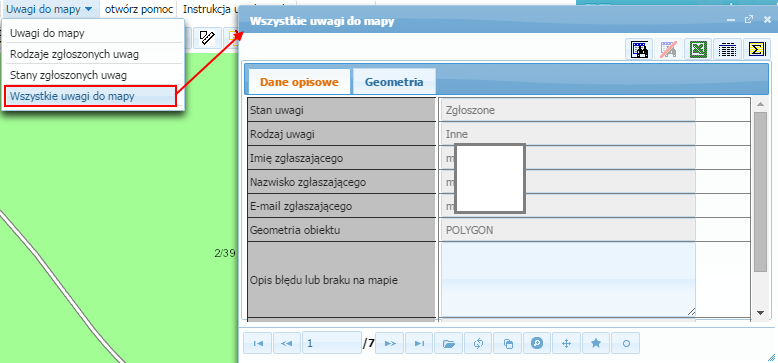Minimize the Wszystkie uwagi do mapy window
Viewport: 778px width, 363px height.
pyautogui.click(x=730, y=20)
